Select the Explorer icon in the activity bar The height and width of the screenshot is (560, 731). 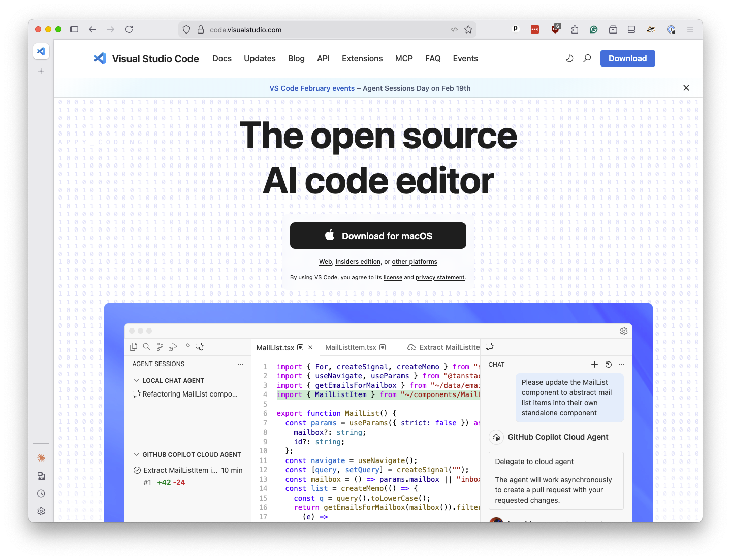click(x=134, y=347)
